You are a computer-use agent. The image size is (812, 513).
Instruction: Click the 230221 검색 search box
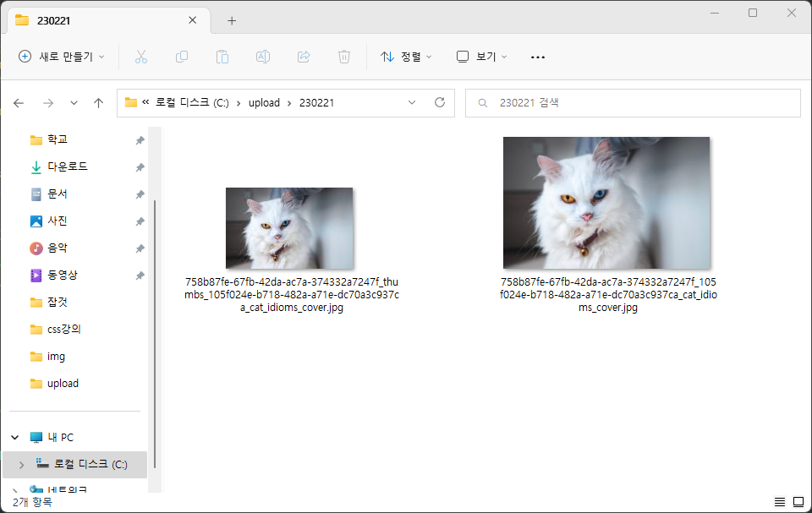click(633, 103)
